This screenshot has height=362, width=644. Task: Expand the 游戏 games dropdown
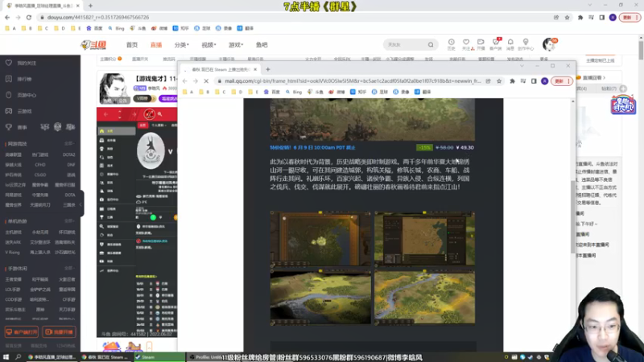236,45
